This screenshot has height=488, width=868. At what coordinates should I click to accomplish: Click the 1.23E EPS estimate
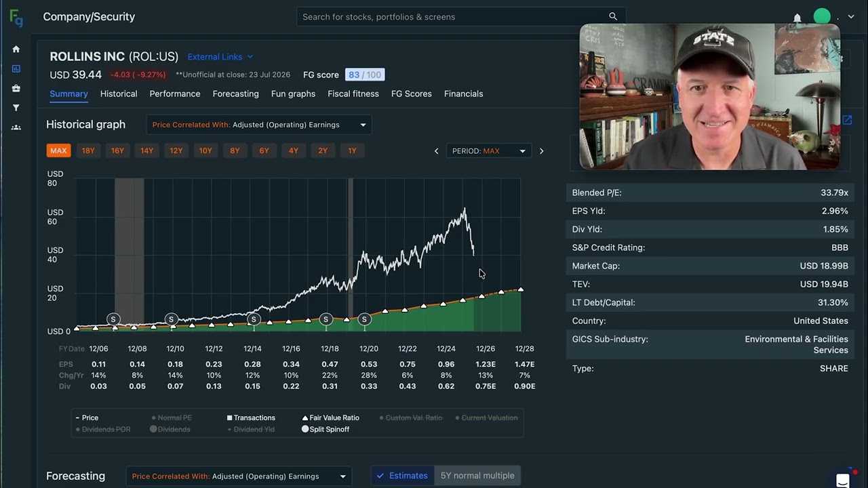(486, 365)
